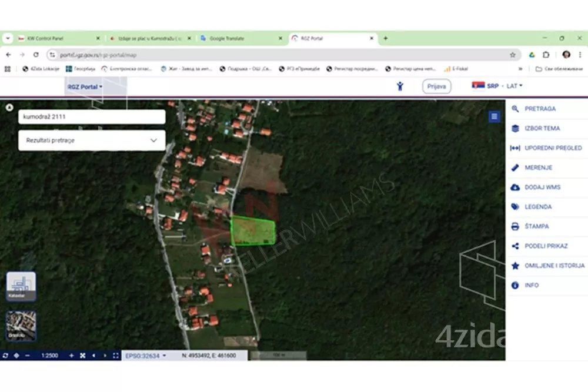Screen dimensions: 588x392
Task: Click the Prijava login button
Action: click(436, 86)
